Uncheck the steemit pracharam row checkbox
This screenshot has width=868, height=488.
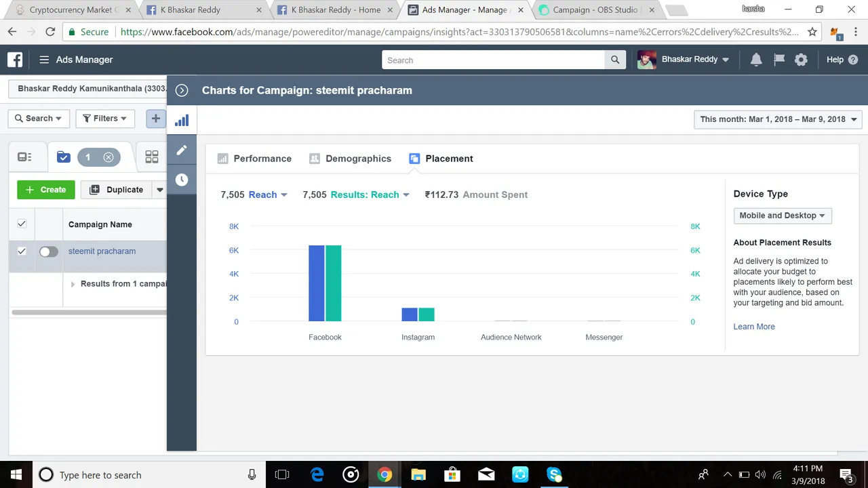22,251
